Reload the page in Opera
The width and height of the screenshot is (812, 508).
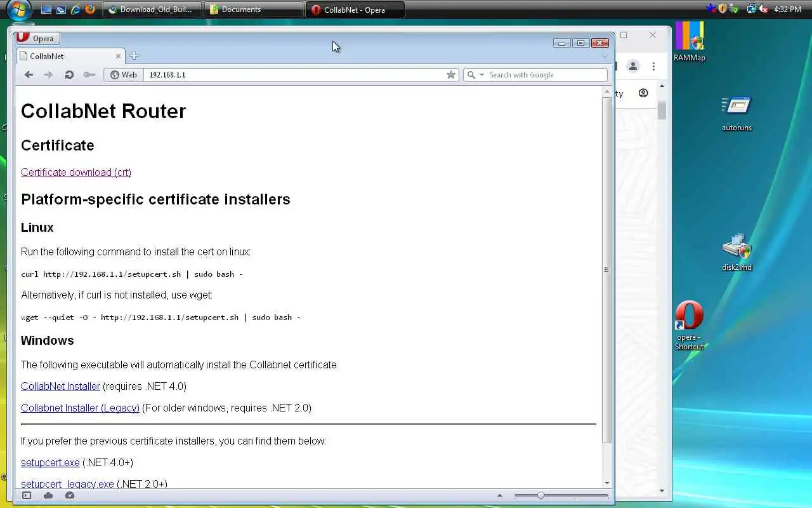coord(69,75)
